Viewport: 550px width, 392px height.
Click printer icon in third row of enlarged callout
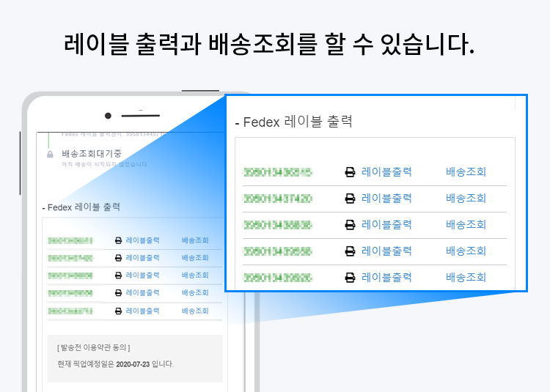tap(350, 225)
